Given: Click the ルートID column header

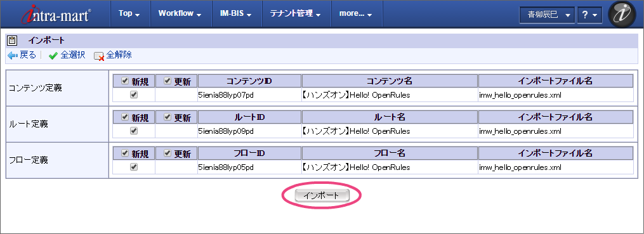Looking at the screenshot, I should pyautogui.click(x=249, y=117).
